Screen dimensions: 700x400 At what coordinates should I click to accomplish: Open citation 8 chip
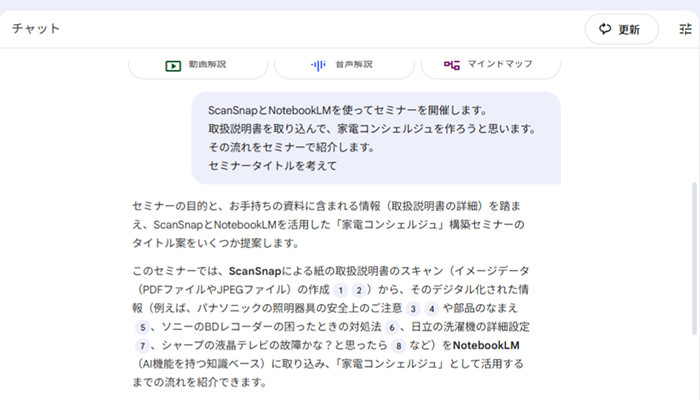coord(399,346)
